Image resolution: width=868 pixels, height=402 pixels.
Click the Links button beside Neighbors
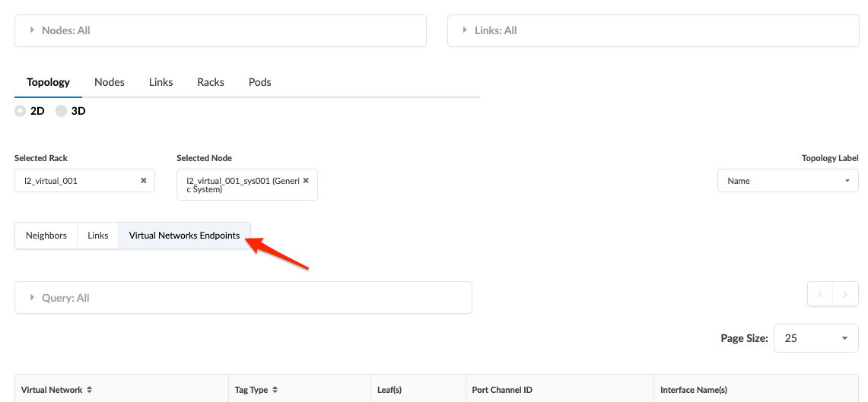click(98, 236)
